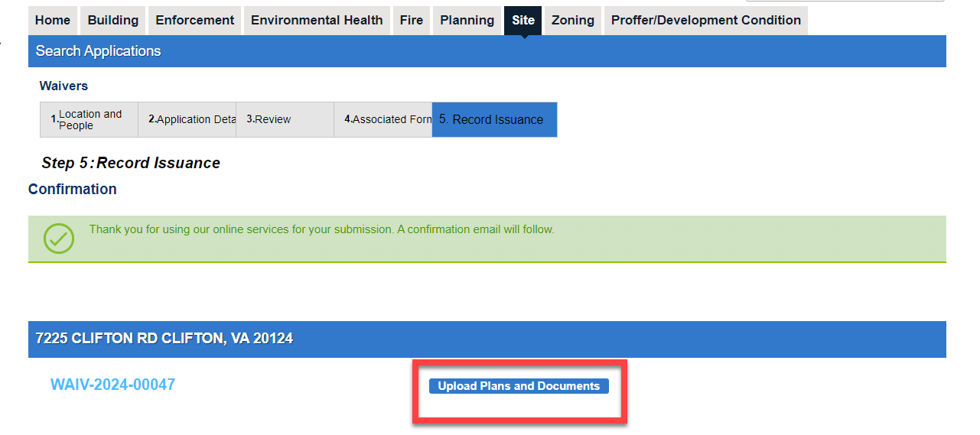Click the Confirmation heading
This screenshot has height=435, width=980.
[x=73, y=189]
